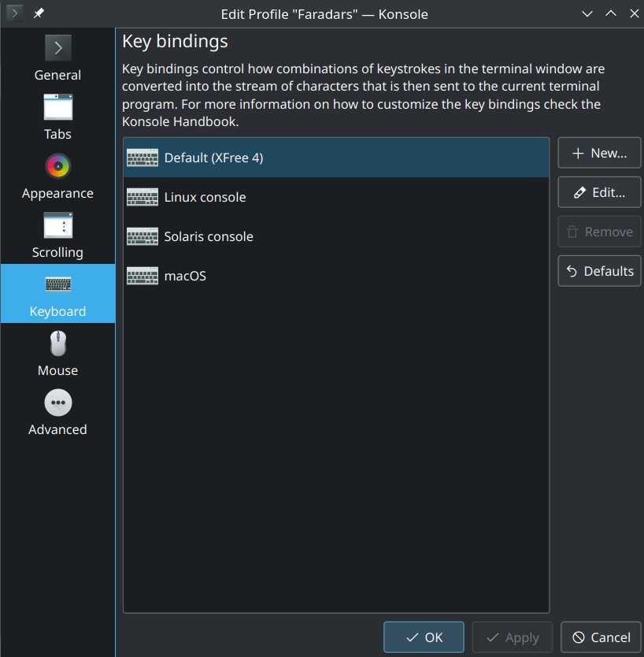The width and height of the screenshot is (644, 657).
Task: Choose the Solaris console key binding
Action: [x=209, y=236]
